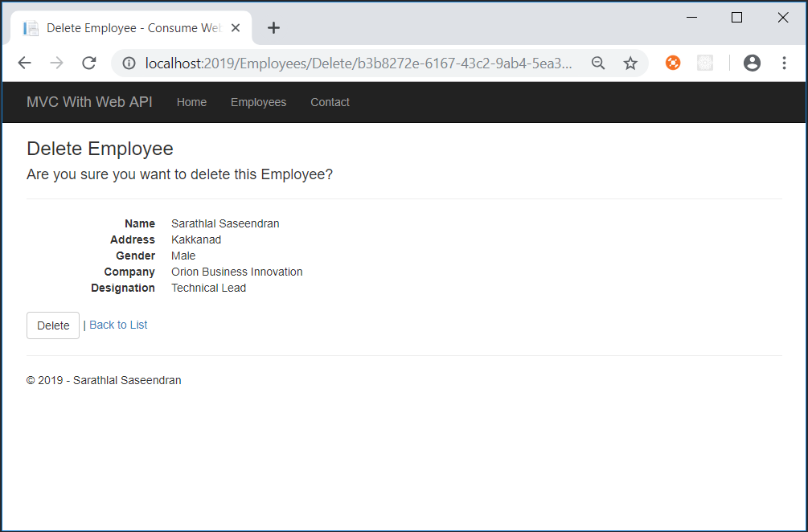The width and height of the screenshot is (808, 532).
Task: Click the orange extension icon
Action: [x=672, y=63]
